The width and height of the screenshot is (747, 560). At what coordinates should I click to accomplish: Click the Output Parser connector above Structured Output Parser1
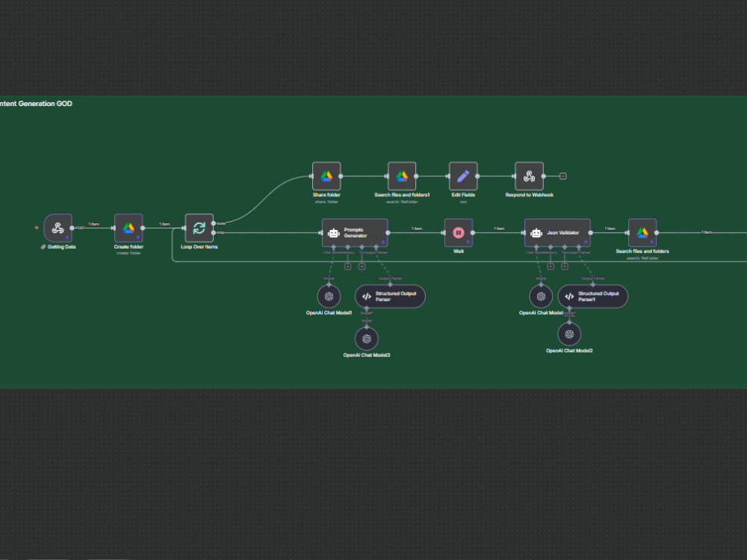[592, 284]
